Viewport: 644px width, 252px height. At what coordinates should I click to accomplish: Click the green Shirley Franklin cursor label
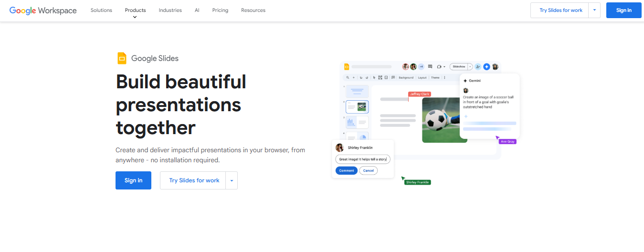pos(418,182)
